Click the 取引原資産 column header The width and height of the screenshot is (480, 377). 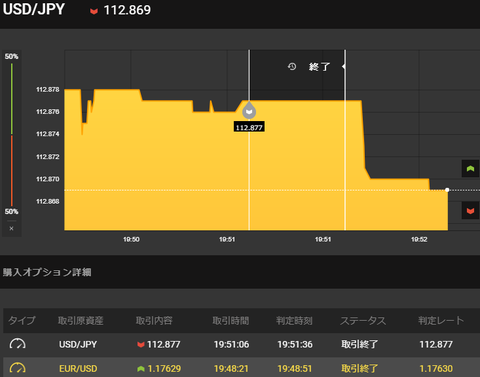pos(80,321)
